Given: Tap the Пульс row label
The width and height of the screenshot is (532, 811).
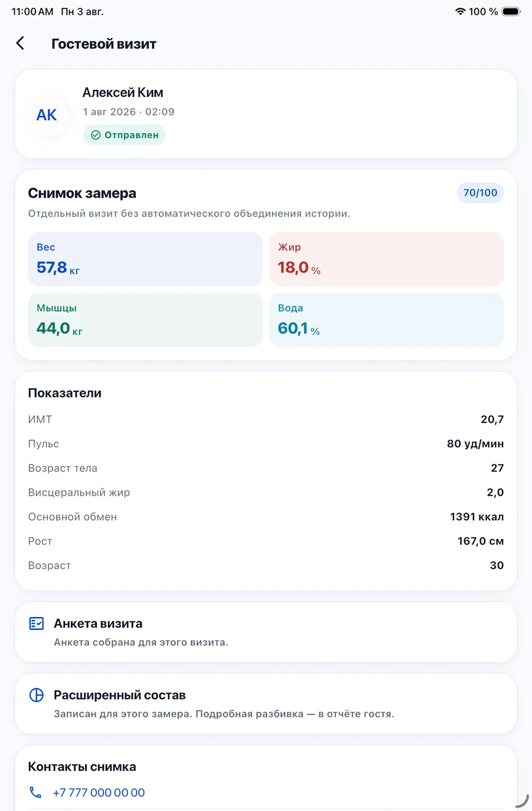Looking at the screenshot, I should point(44,444).
